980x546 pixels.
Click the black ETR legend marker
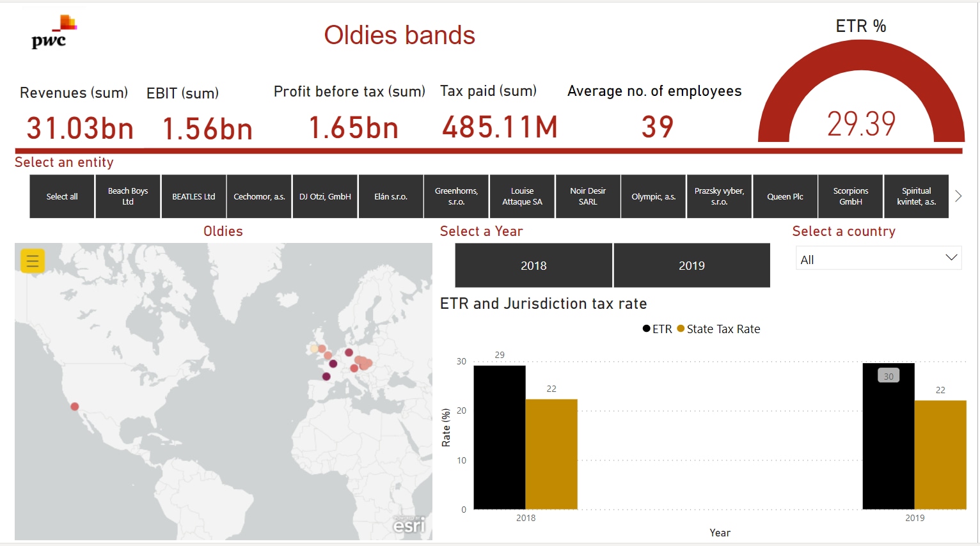646,329
